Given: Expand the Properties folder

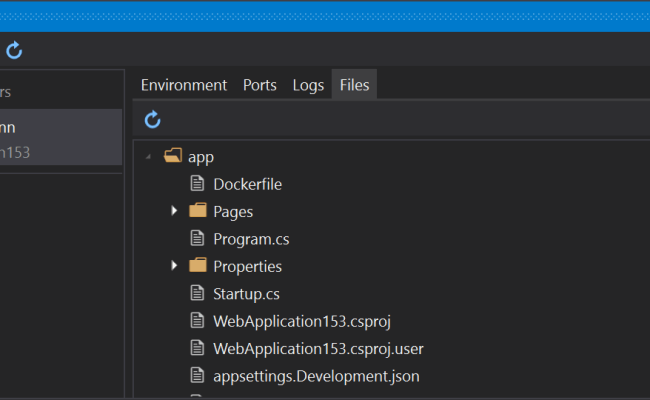Looking at the screenshot, I should point(174,266).
